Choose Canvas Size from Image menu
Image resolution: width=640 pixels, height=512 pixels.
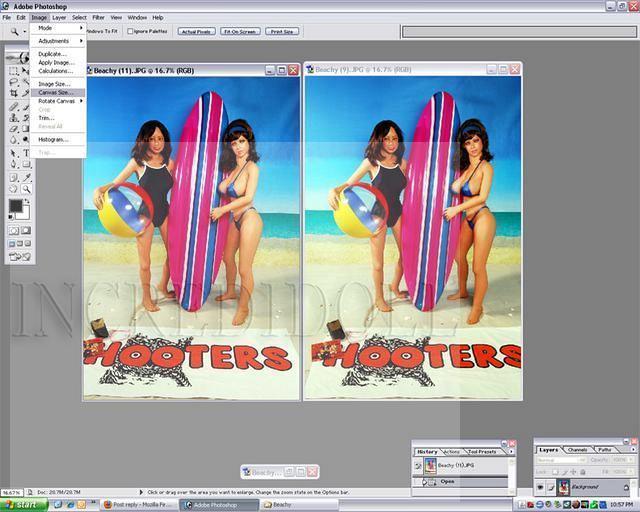click(x=58, y=92)
